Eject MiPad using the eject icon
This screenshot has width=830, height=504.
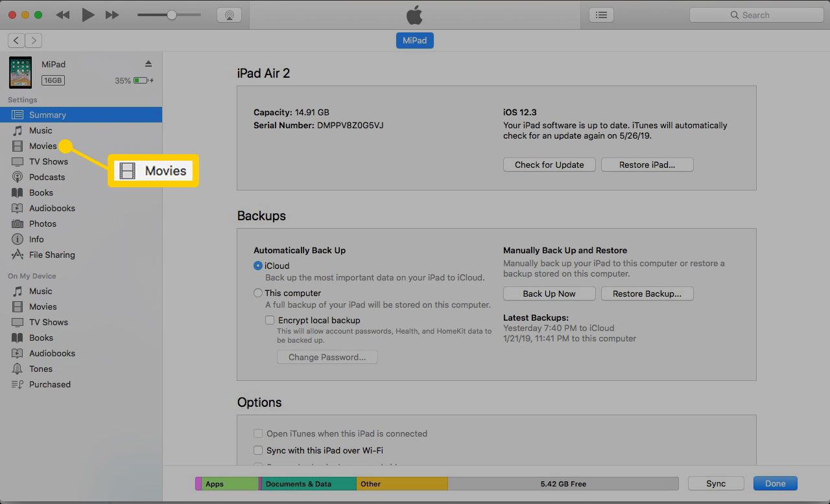[x=148, y=63]
